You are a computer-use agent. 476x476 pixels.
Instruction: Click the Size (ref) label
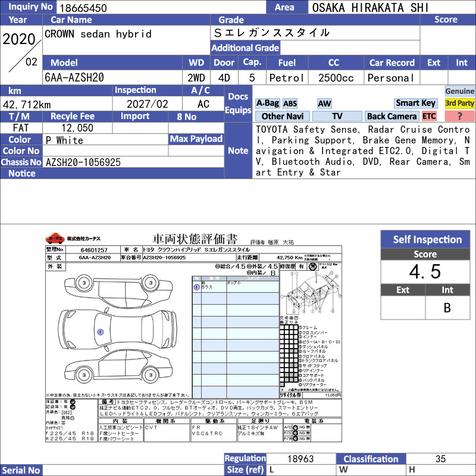(x=245, y=470)
